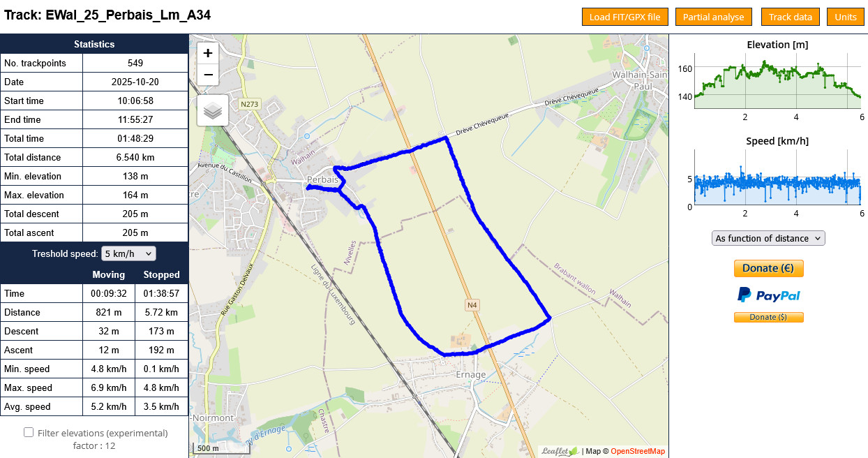Click the N4 road marker
This screenshot has width=868, height=458.
click(472, 305)
